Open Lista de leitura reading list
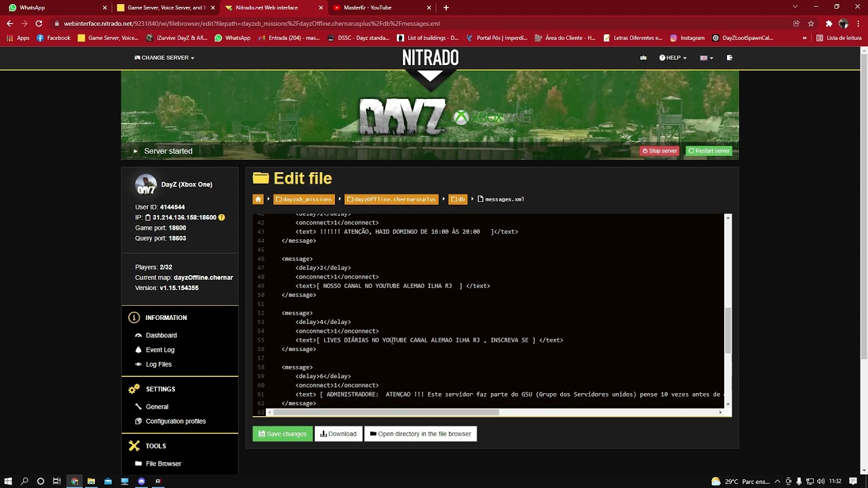868x488 pixels. point(839,38)
